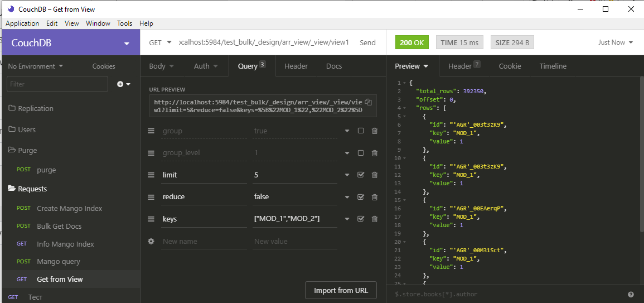The image size is (644, 303).
Task: Click the response pane vertical scrollbar
Action: (x=642, y=156)
